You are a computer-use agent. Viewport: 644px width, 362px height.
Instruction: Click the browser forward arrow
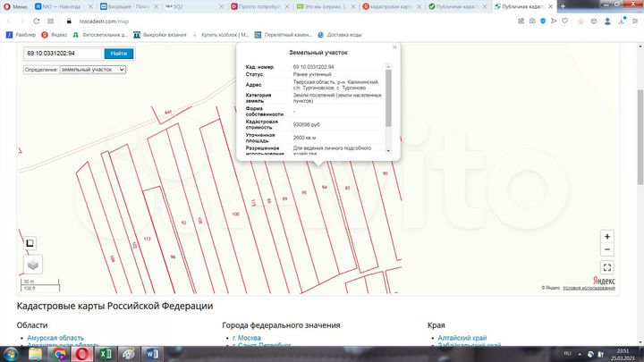coord(22,21)
